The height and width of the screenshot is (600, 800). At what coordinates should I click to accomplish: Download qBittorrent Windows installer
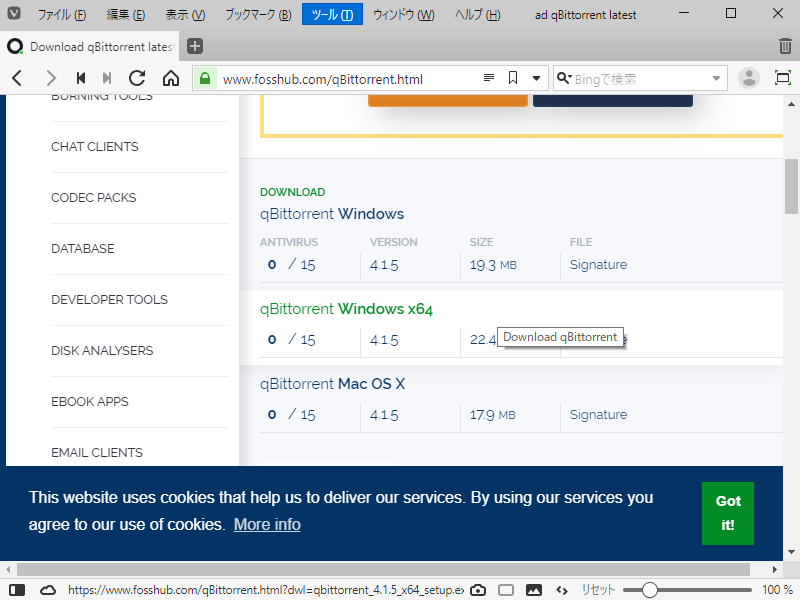tap(332, 214)
